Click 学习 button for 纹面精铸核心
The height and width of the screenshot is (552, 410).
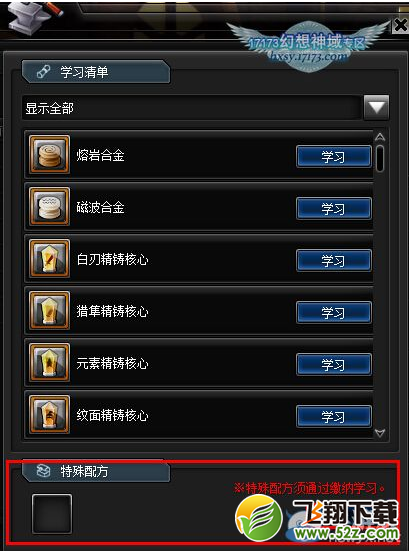pyautogui.click(x=334, y=416)
